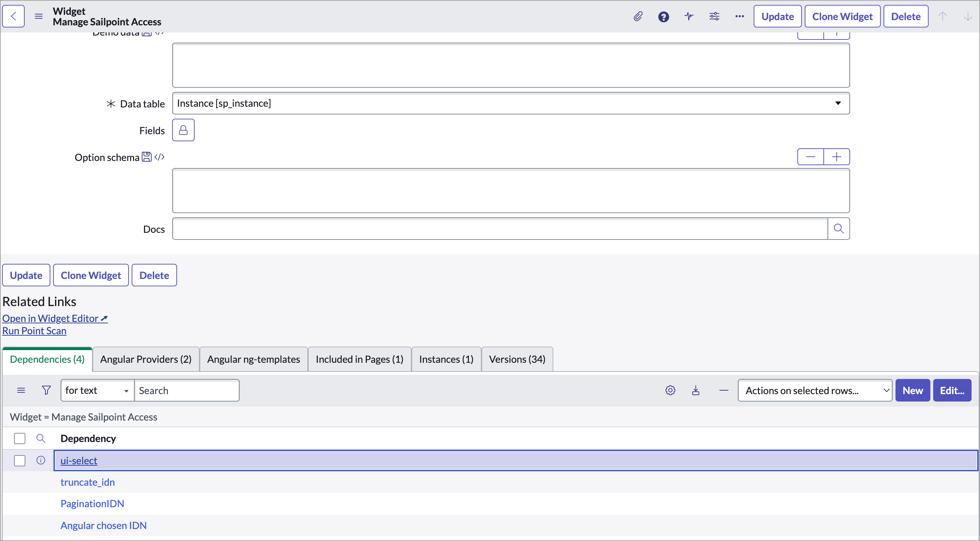
Task: Switch to the Instances (1) tab
Action: coord(446,359)
